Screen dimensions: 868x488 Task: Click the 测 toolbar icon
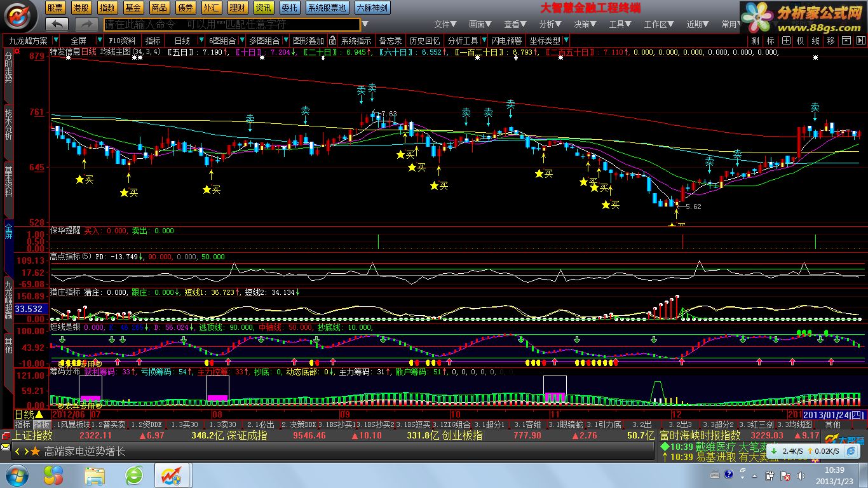click(755, 41)
